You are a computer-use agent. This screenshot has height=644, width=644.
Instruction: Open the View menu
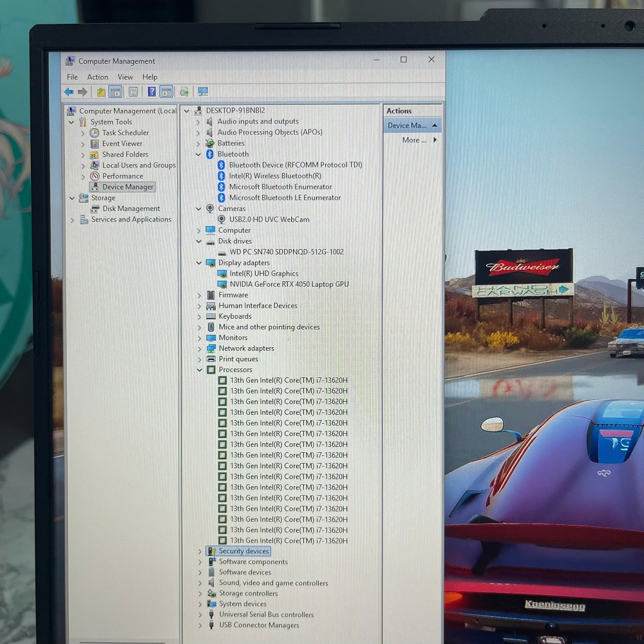125,77
